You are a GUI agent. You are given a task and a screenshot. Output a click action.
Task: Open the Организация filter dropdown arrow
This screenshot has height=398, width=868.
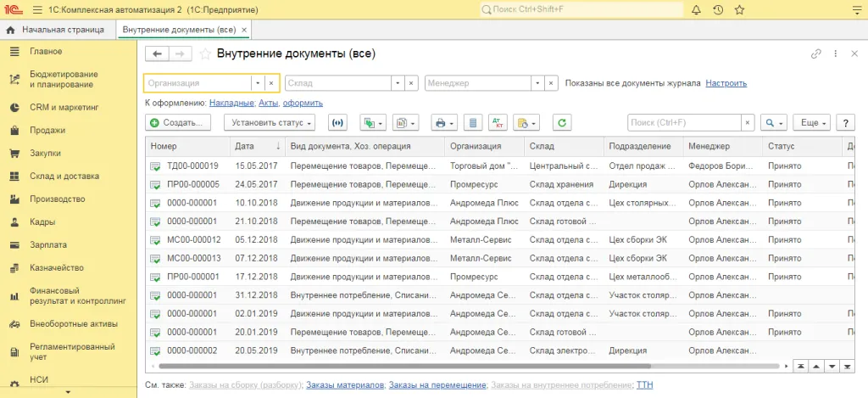[258, 83]
